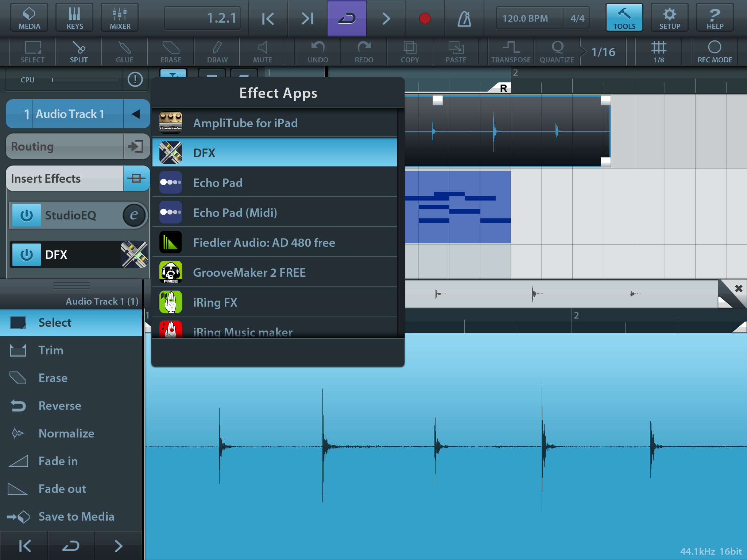747x560 pixels.
Task: Click the R locator marker on ruler
Action: point(501,87)
